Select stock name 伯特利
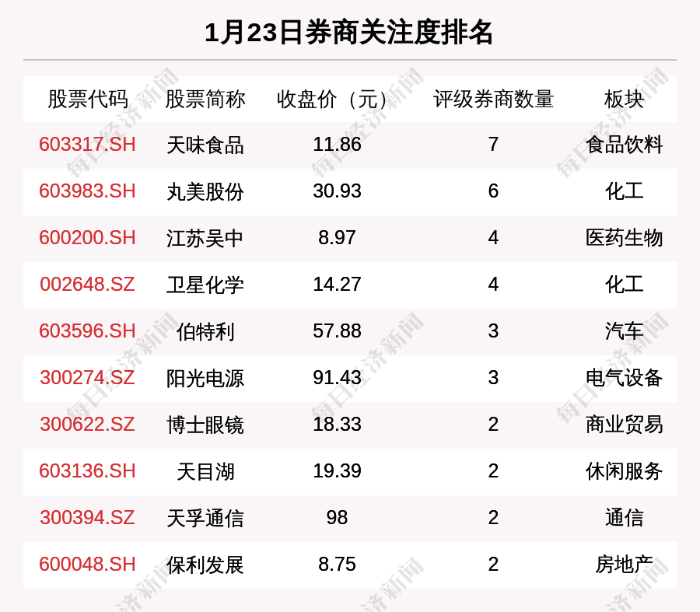 pyautogui.click(x=205, y=332)
